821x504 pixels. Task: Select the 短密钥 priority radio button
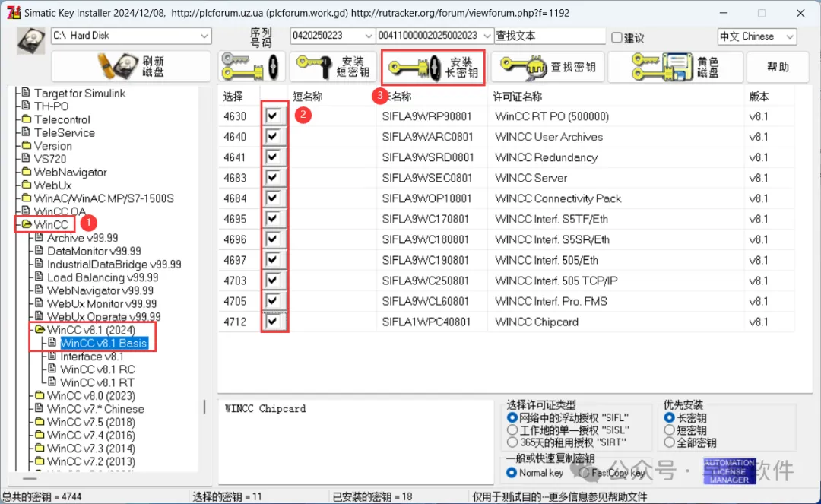669,430
